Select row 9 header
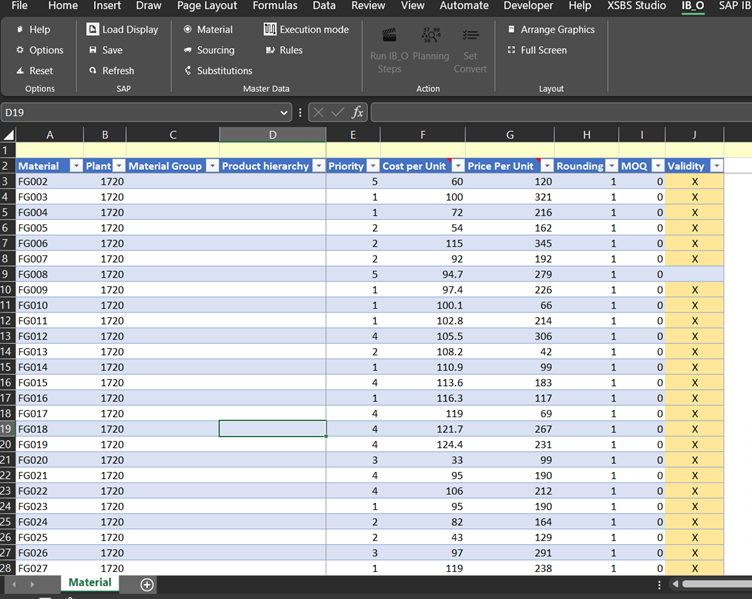 pos(6,274)
